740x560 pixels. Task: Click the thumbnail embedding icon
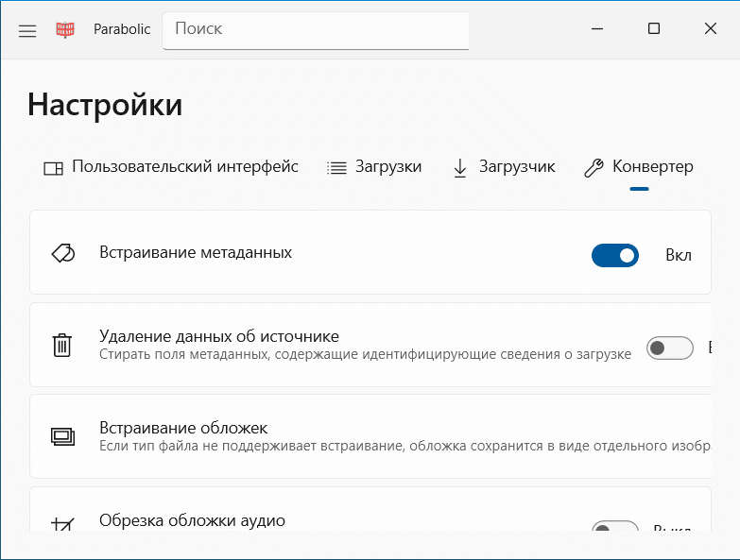click(x=62, y=436)
